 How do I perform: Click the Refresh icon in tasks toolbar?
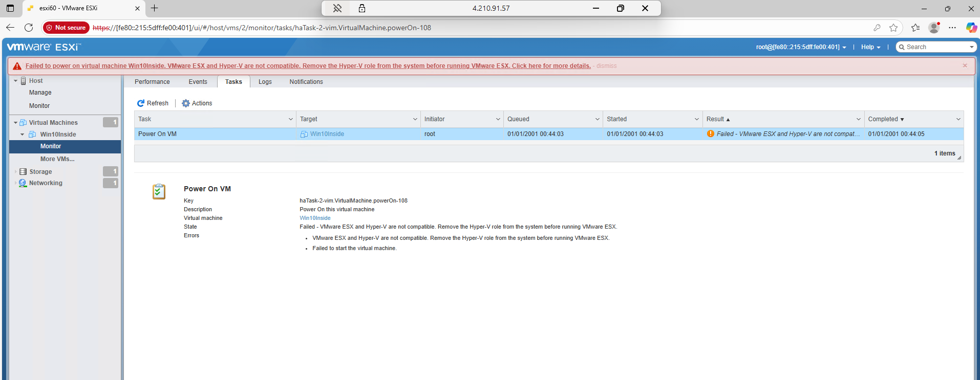point(141,103)
